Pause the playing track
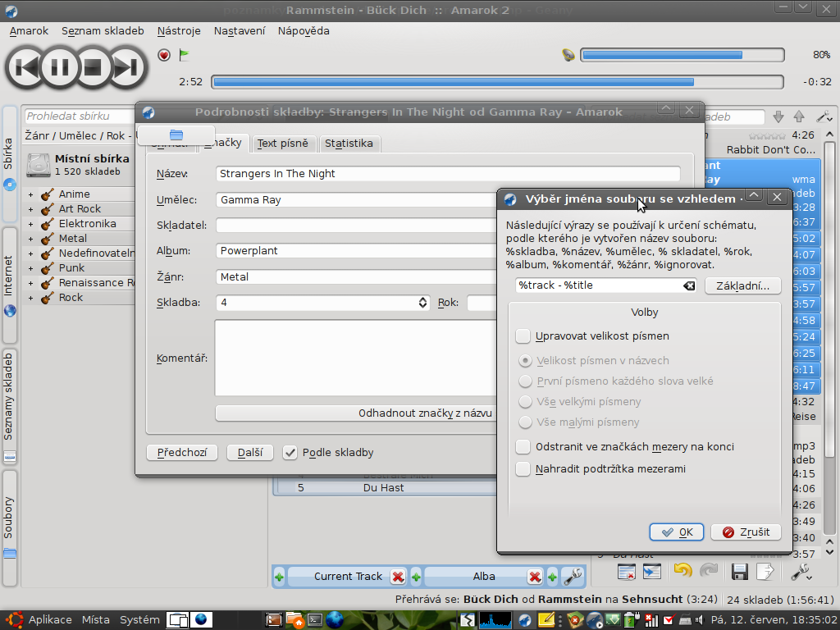Screen dimensions: 840x630 click(59, 67)
